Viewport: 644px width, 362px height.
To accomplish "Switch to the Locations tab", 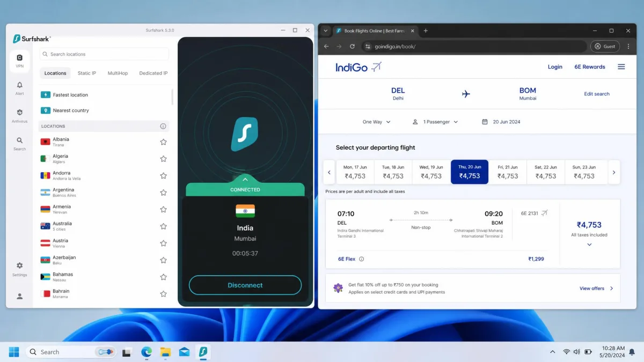I will pyautogui.click(x=55, y=73).
